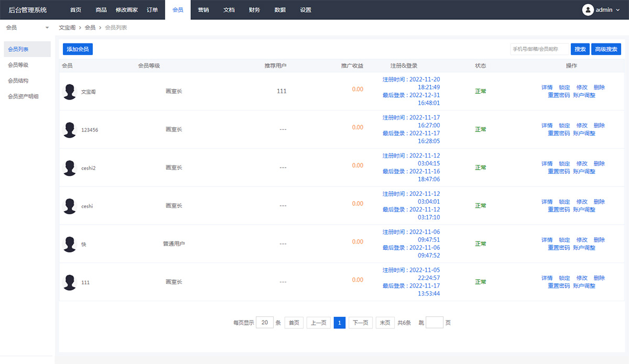Click the 注册&登录 column header
Viewport: 629px width, 364px height.
(404, 66)
